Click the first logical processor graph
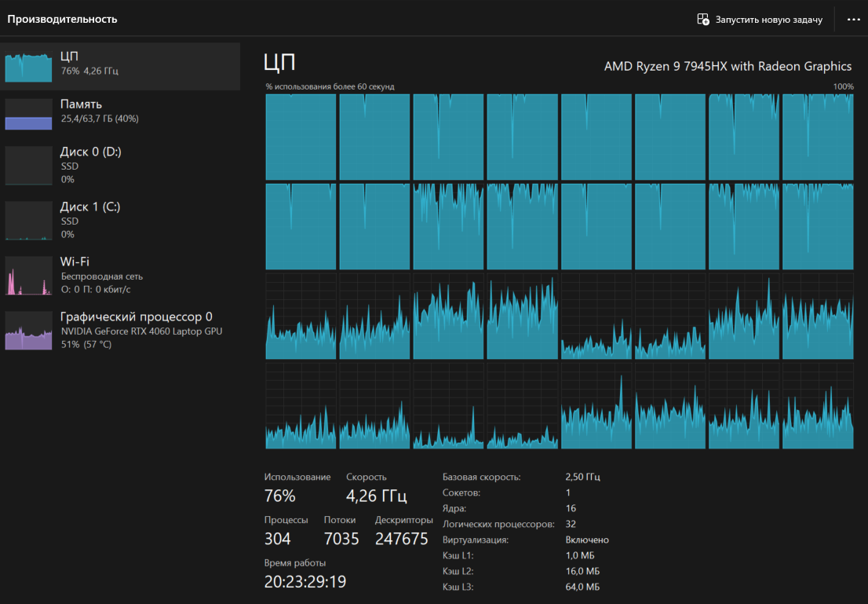 301,137
